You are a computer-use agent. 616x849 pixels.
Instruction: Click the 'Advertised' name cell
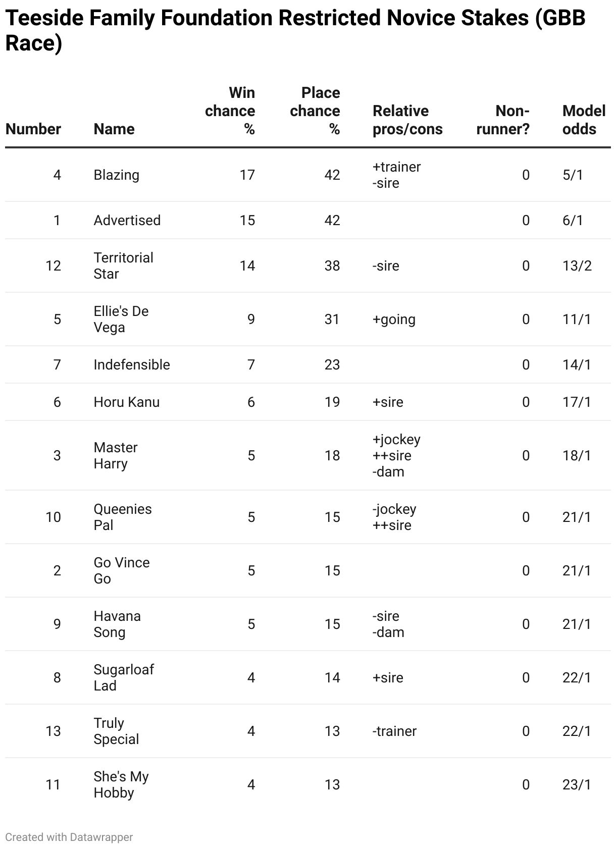pyautogui.click(x=127, y=220)
